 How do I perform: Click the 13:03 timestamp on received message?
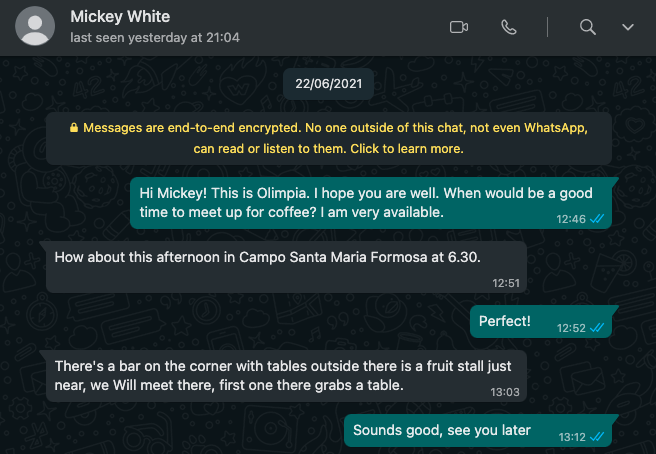pos(505,392)
